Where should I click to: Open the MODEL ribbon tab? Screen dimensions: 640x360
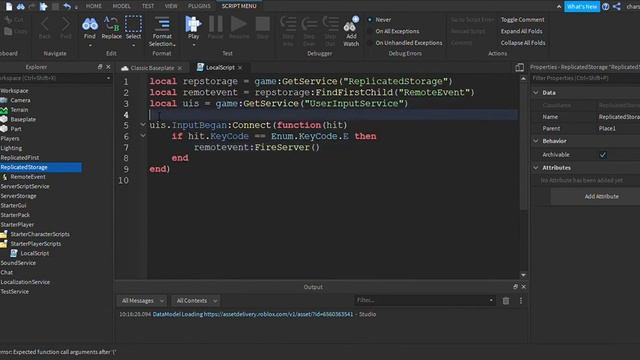tap(121, 6)
